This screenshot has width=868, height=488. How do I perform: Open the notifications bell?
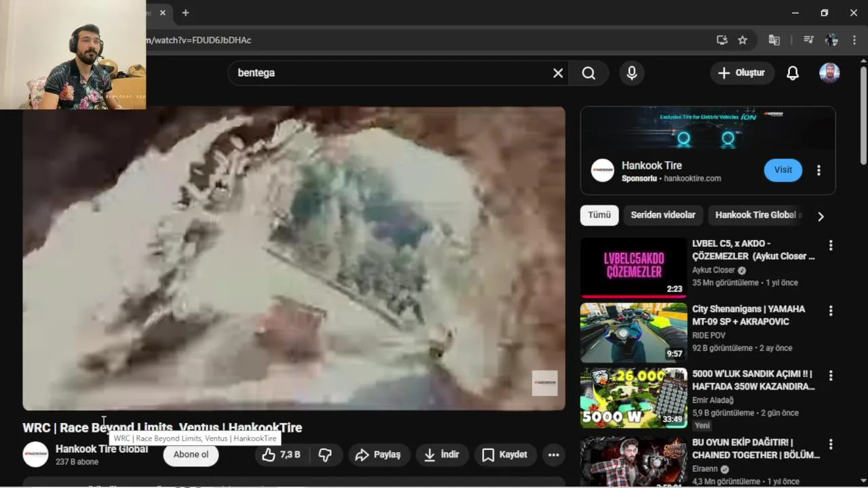tap(792, 73)
